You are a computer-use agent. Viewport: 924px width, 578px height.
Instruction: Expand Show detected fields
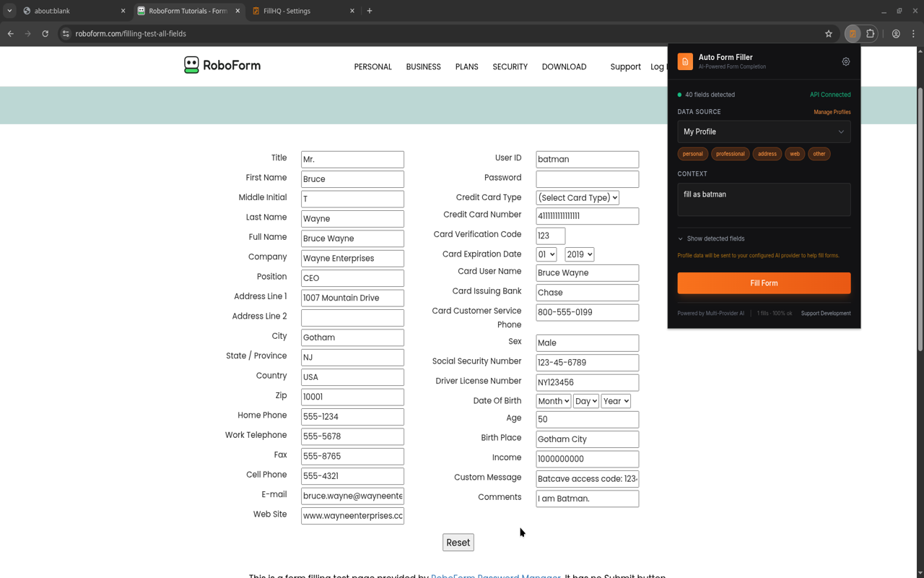711,238
